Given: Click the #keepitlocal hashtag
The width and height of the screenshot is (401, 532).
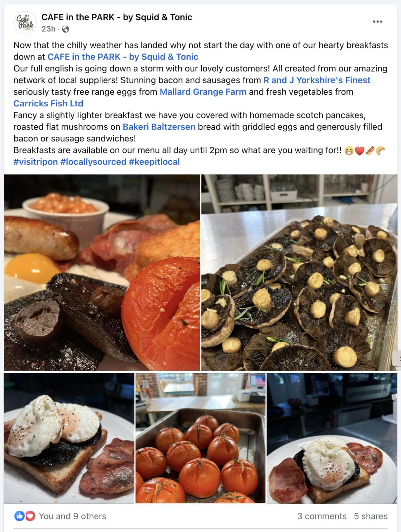Looking at the screenshot, I should pyautogui.click(x=154, y=162).
